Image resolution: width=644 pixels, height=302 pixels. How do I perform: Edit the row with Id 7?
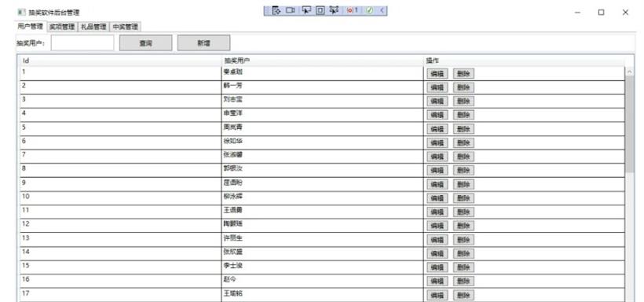click(x=437, y=157)
